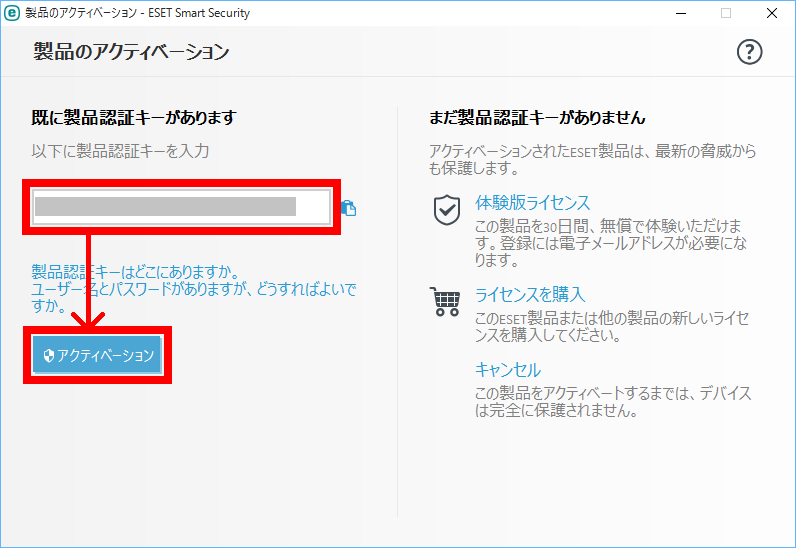Click heading まだ製品認証キーがありません
This screenshot has width=796, height=548.
click(537, 117)
